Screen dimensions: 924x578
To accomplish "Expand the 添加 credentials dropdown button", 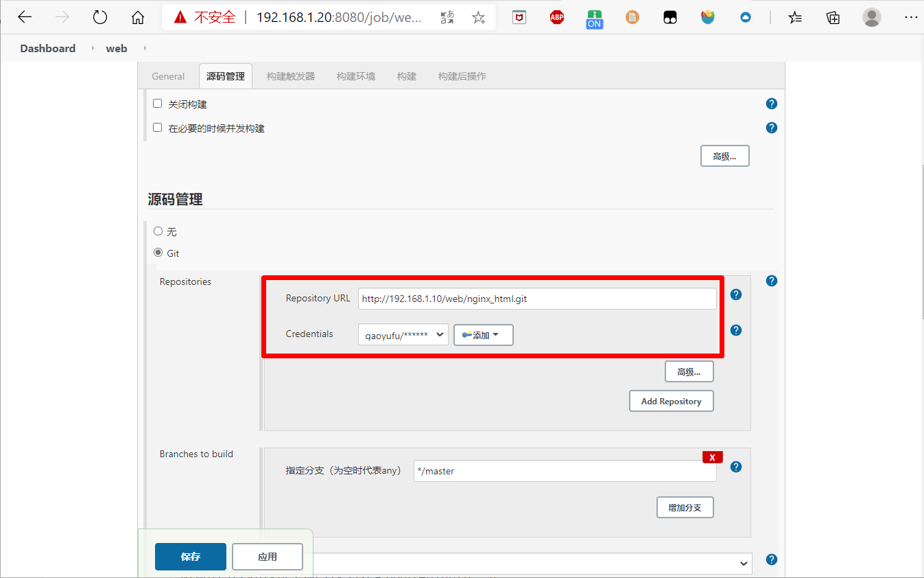I will click(484, 335).
